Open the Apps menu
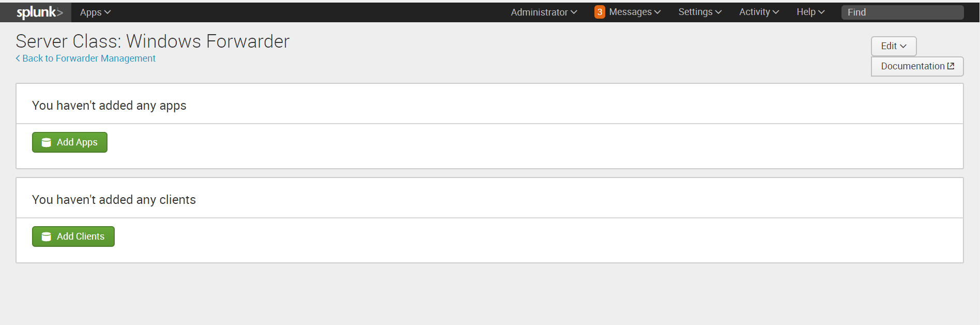The image size is (980, 325). tap(95, 12)
